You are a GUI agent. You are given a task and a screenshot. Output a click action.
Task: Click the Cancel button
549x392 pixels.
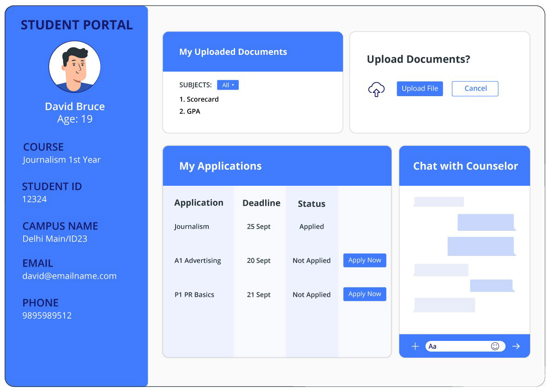[475, 89]
